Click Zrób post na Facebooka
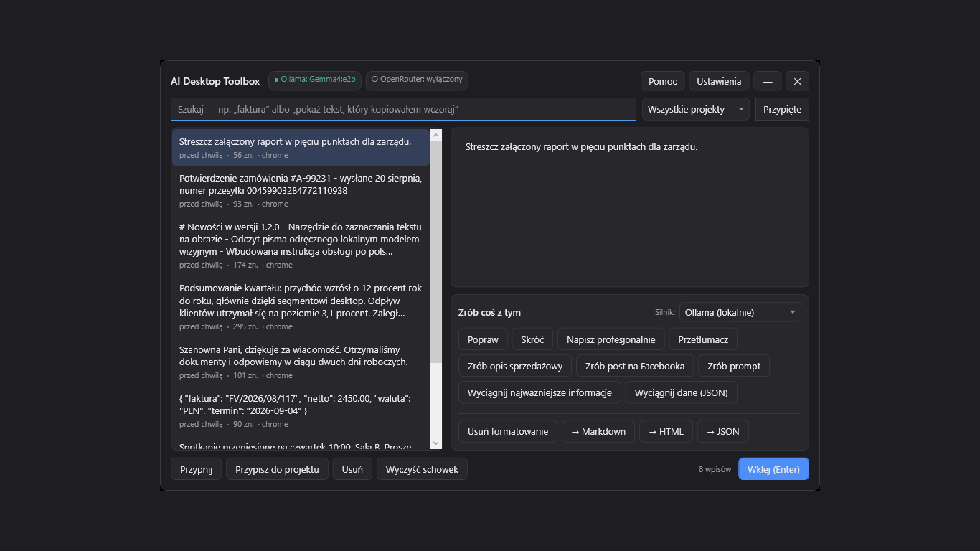 [x=635, y=366]
